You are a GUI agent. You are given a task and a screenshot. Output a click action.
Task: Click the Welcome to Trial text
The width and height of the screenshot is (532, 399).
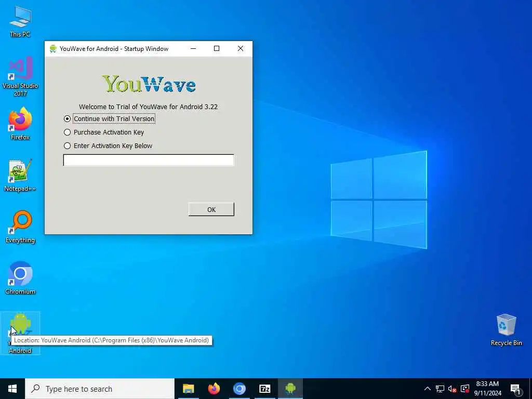pyautogui.click(x=148, y=107)
